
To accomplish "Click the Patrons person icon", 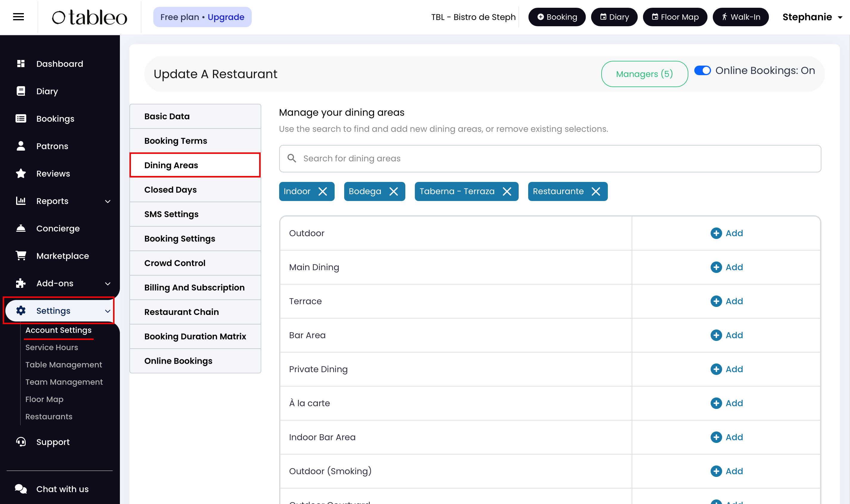I will coord(21,146).
